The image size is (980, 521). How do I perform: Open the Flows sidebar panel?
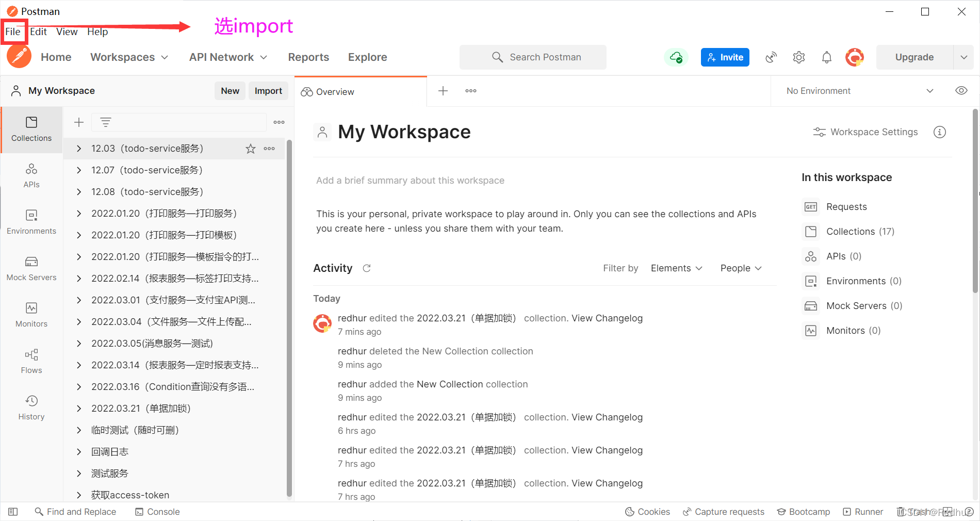31,362
